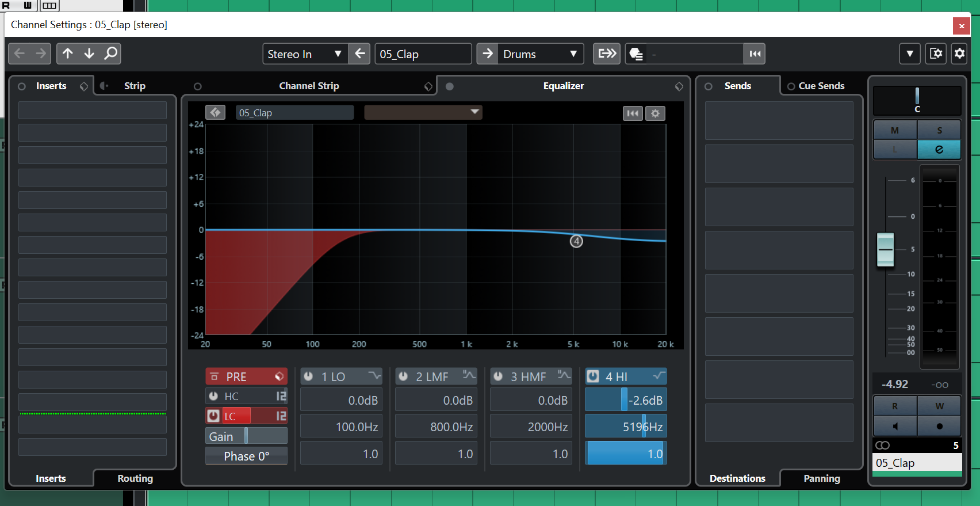The height and width of the screenshot is (506, 980).
Task: Open the channel settings gear icon
Action: [x=959, y=54]
